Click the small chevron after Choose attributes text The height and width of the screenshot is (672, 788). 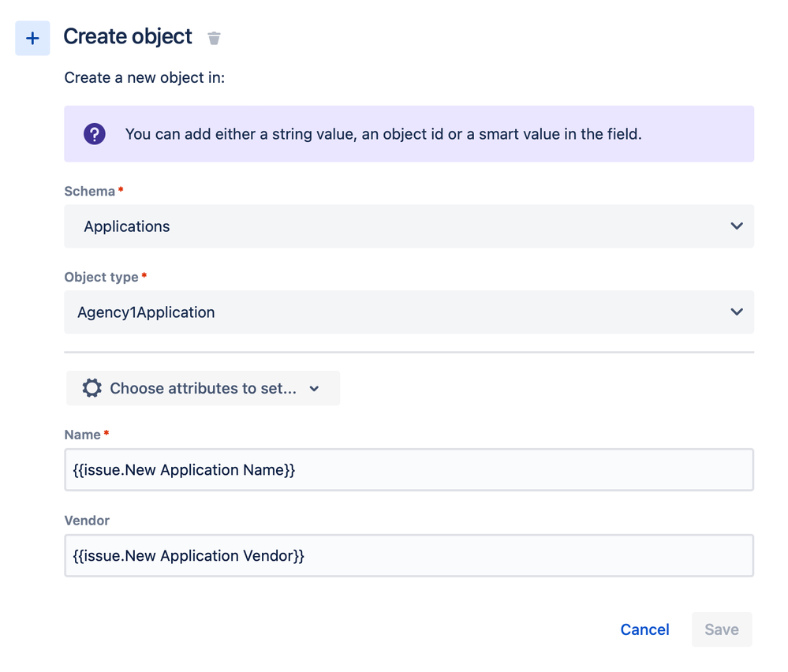tap(315, 389)
